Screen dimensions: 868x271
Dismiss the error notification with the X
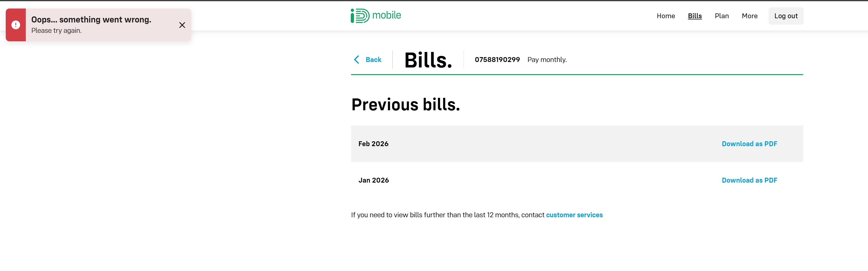coord(182,25)
